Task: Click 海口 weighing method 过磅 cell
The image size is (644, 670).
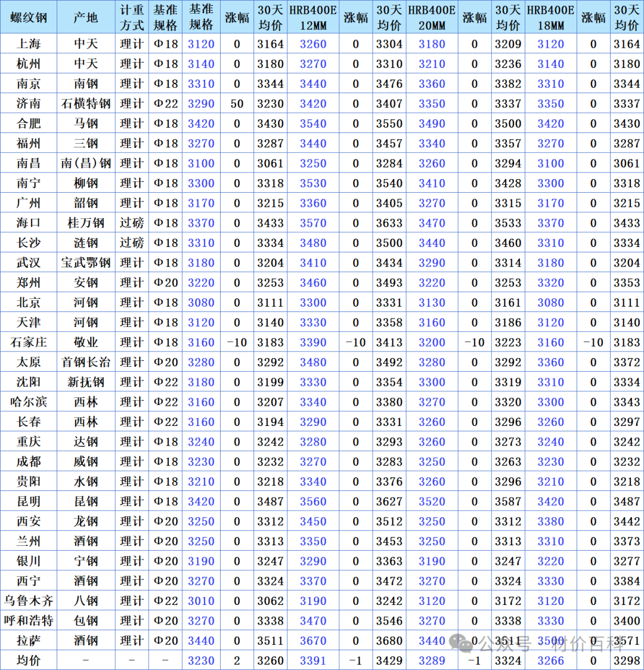Action: 132,223
